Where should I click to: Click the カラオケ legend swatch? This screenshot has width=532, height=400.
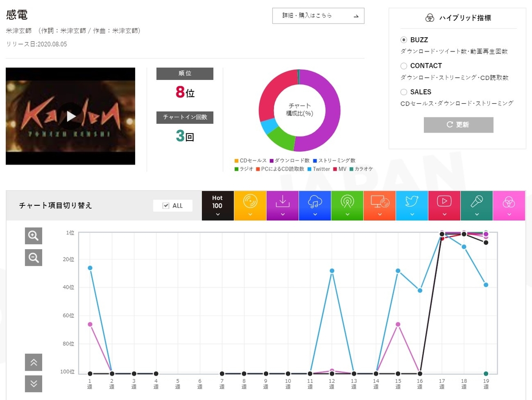(351, 169)
